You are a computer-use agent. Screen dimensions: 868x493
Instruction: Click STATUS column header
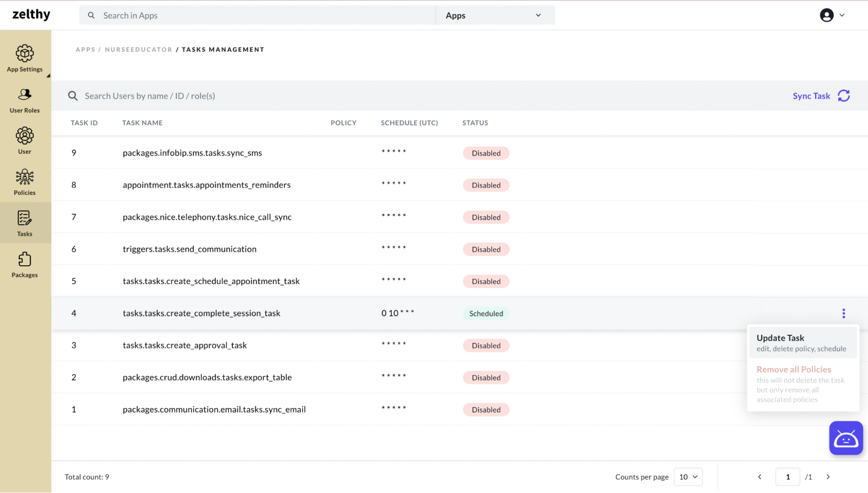pyautogui.click(x=475, y=123)
